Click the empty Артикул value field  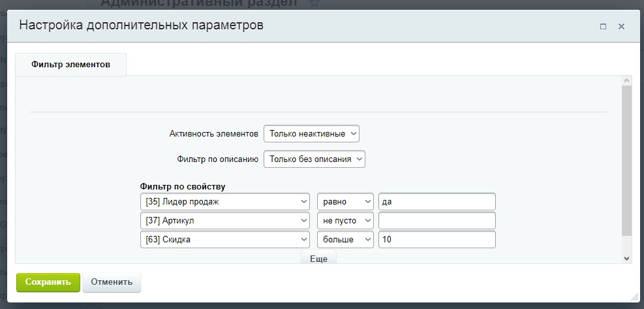[437, 221]
